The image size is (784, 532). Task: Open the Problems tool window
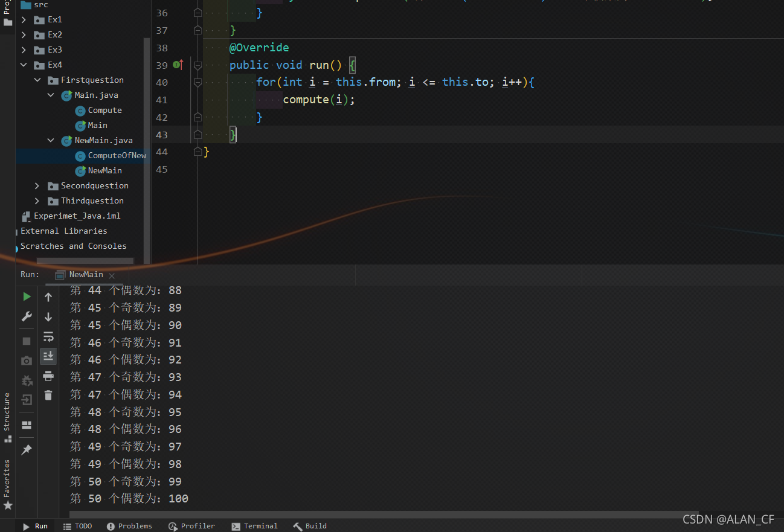click(129, 526)
